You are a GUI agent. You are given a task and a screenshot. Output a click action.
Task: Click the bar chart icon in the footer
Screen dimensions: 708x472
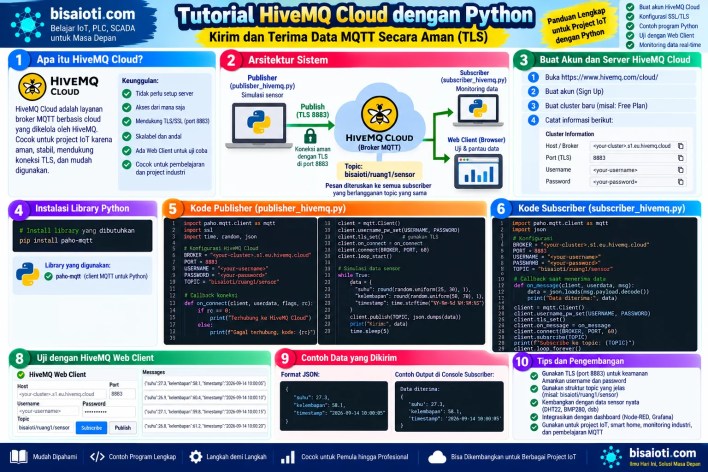tap(288, 457)
